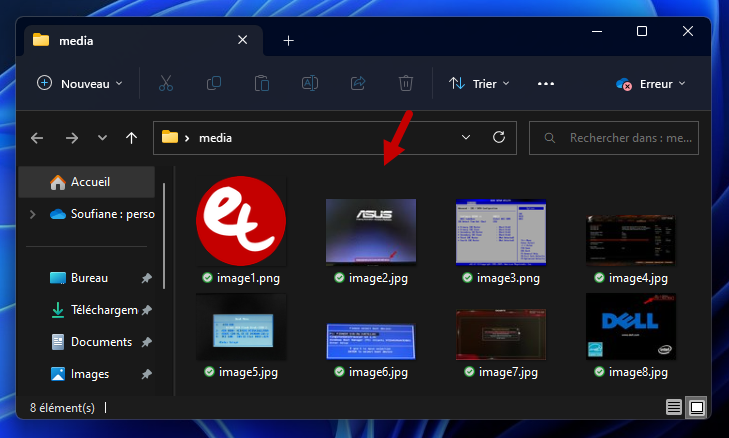
Task: Click the Cut scissors icon
Action: tap(166, 84)
